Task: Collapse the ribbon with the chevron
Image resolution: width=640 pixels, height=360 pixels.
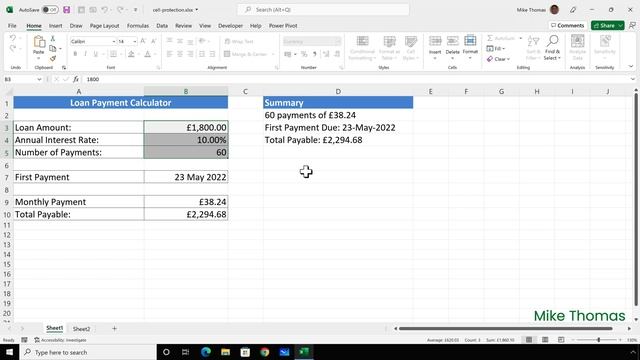Action: [x=631, y=66]
